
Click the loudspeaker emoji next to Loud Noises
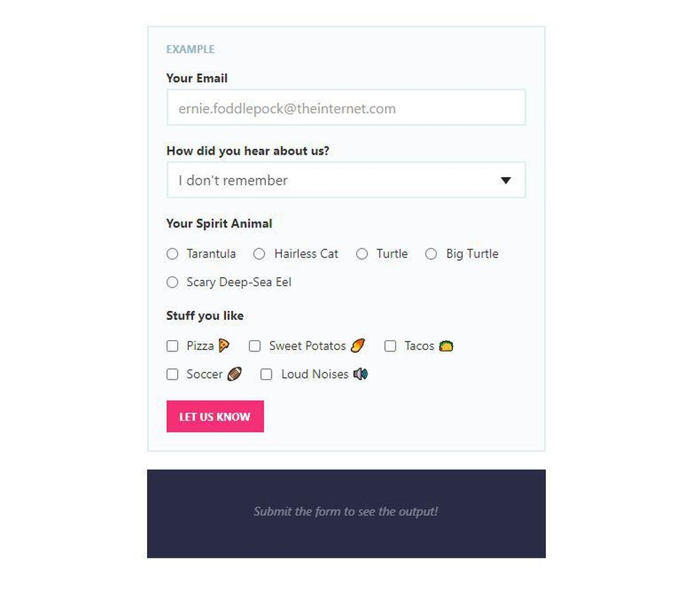point(361,374)
